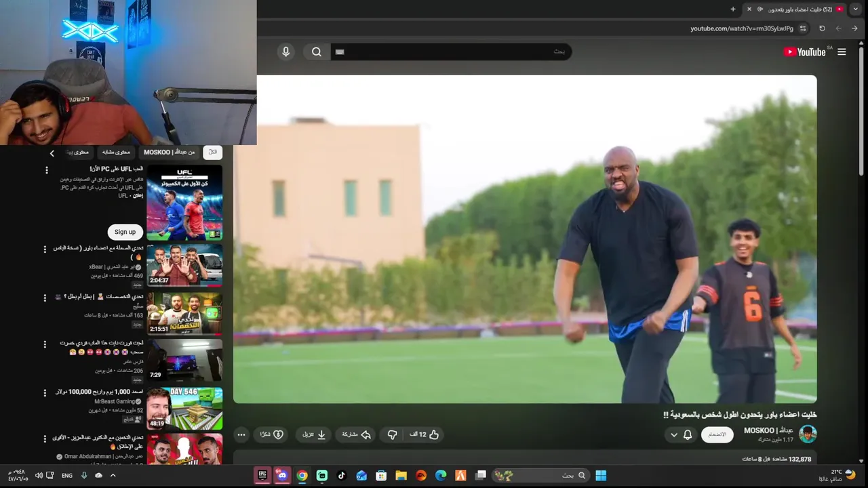Image resolution: width=868 pixels, height=488 pixels.
Task: Send thanks via شكرًا button
Action: [272, 434]
